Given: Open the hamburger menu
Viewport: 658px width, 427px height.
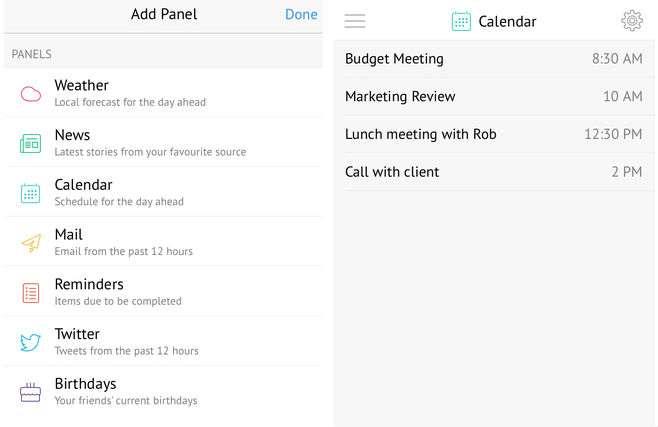Looking at the screenshot, I should pyautogui.click(x=355, y=21).
